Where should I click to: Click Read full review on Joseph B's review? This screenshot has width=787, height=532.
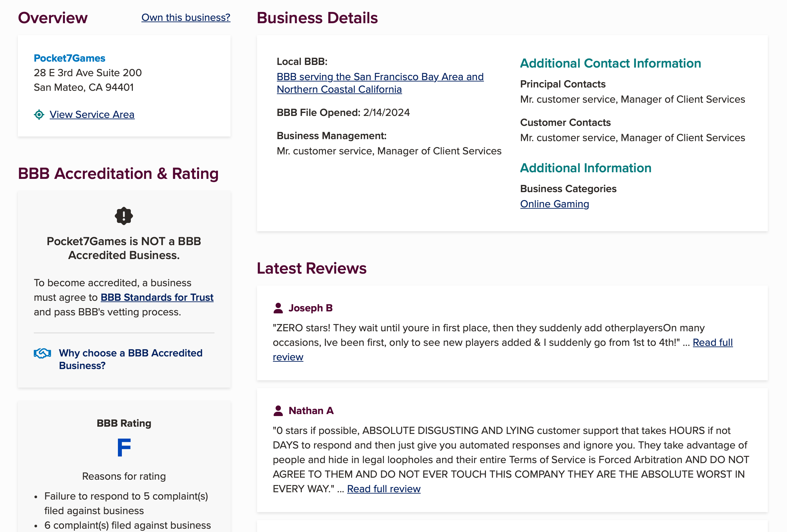[712, 343]
